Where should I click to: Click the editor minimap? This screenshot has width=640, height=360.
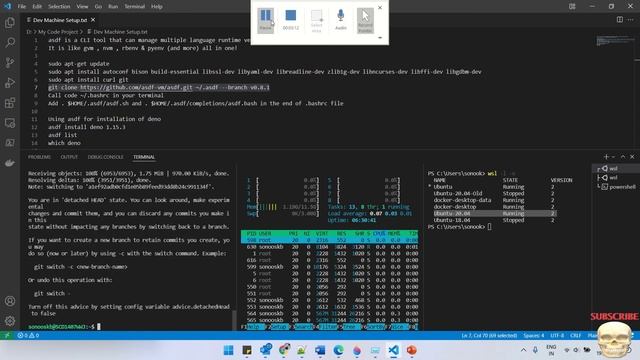[x=616, y=41]
